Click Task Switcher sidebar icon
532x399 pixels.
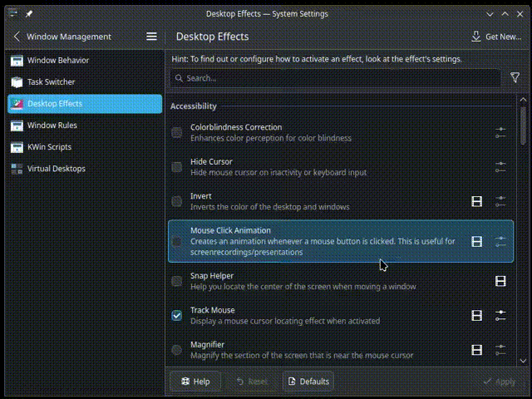pyautogui.click(x=17, y=82)
